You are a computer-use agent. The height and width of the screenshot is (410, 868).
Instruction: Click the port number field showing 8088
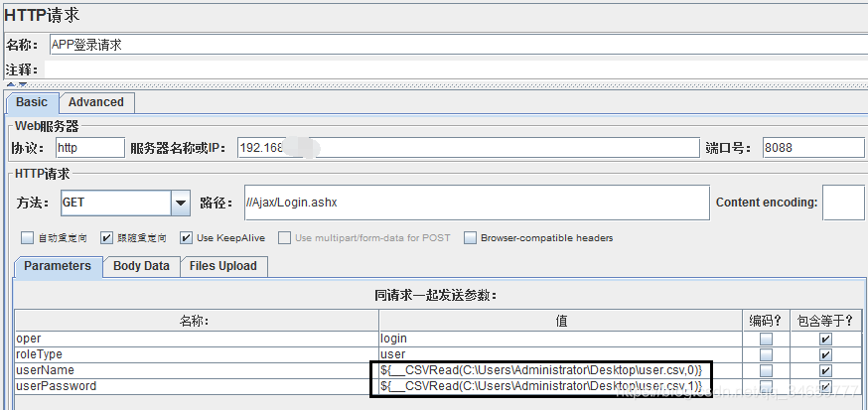tap(812, 148)
